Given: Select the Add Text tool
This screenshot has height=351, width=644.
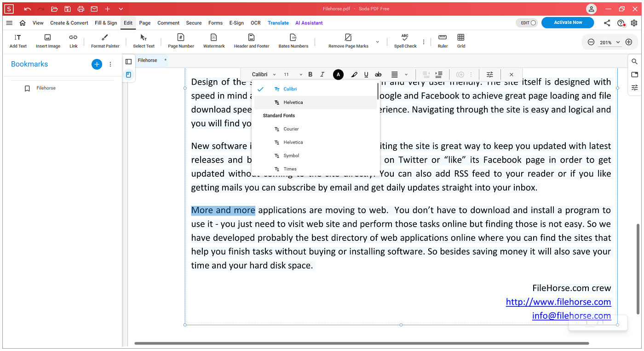Looking at the screenshot, I should (x=18, y=41).
